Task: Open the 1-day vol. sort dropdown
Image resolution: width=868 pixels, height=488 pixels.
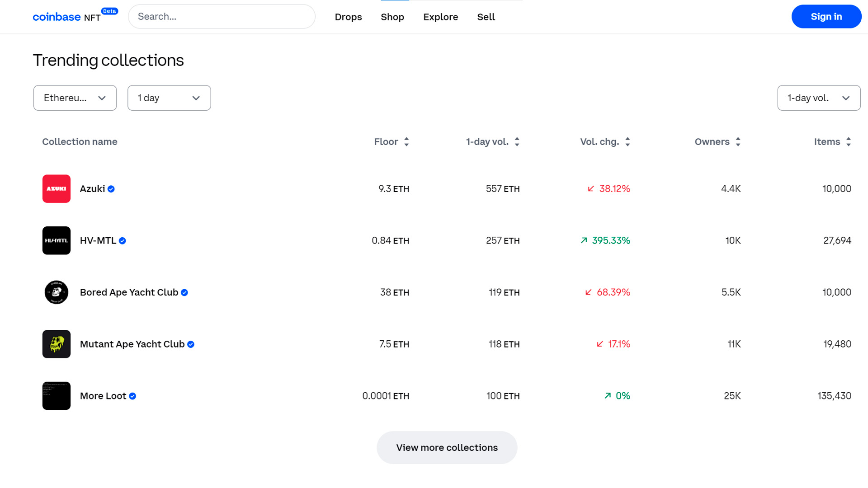Action: point(819,98)
